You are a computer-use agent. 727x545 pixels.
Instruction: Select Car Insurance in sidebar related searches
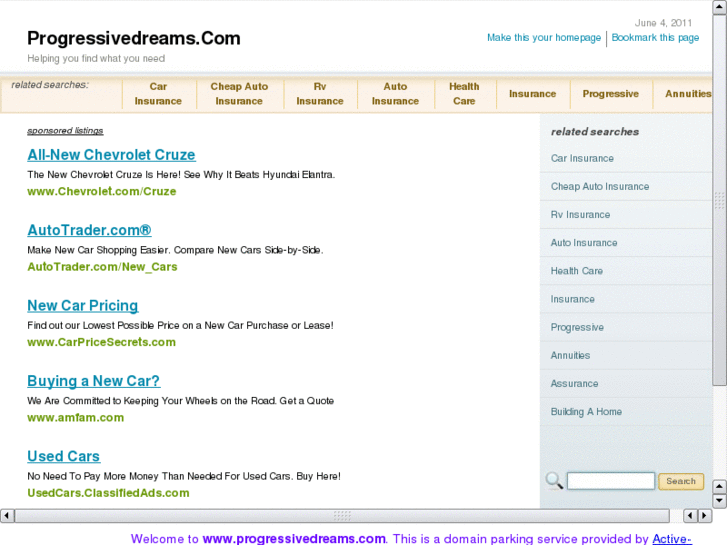coord(582,159)
